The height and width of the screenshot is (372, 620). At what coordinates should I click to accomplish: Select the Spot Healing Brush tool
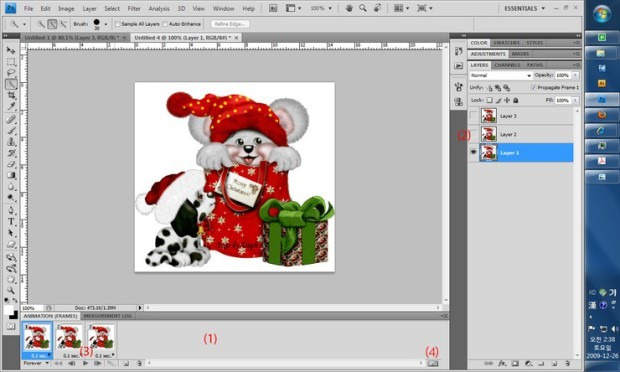(11, 119)
